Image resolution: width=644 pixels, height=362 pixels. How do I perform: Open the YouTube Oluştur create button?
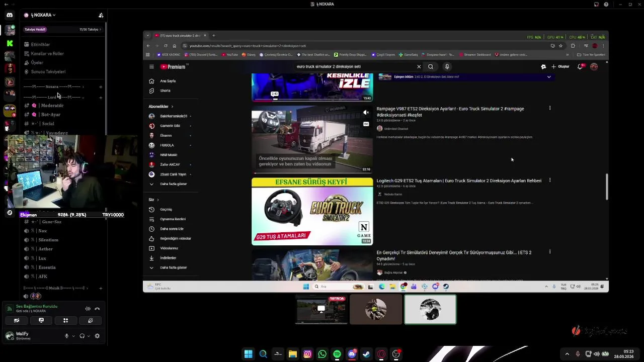tap(560, 66)
